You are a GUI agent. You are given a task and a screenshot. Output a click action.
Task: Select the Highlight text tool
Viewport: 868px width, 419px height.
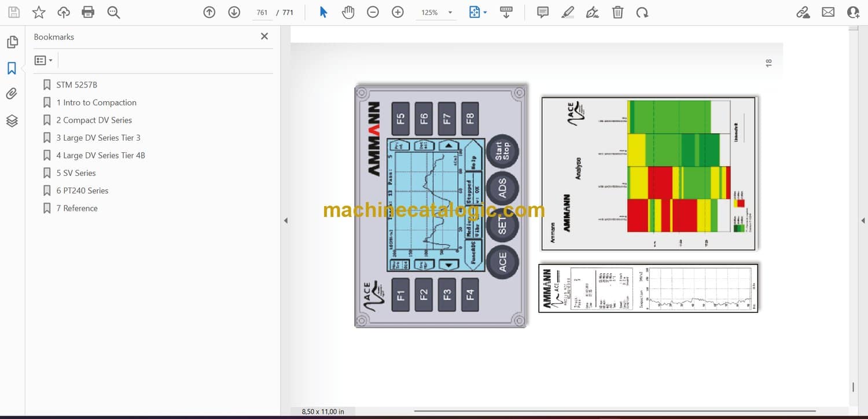[568, 12]
